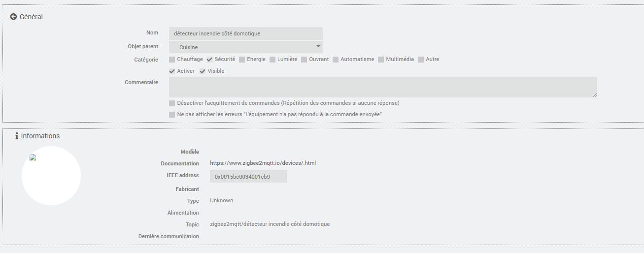This screenshot has width=644, height=253.
Task: Enable the Automatisme category checkbox
Action: [x=336, y=60]
